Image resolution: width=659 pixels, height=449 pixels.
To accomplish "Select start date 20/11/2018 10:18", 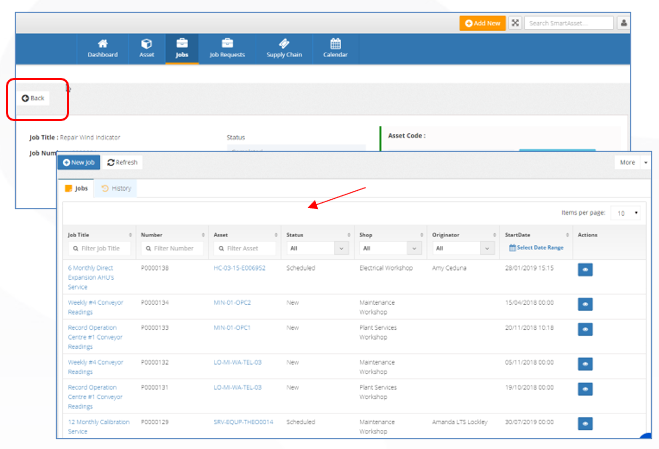I will coord(529,328).
